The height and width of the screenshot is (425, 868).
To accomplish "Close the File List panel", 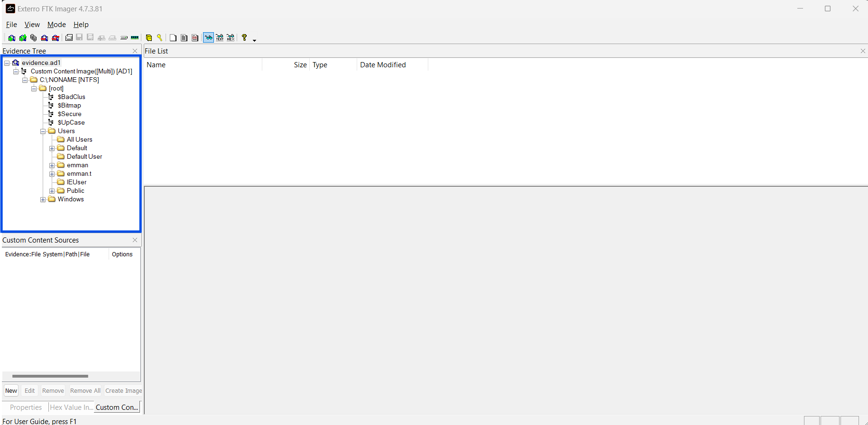I will (x=863, y=51).
